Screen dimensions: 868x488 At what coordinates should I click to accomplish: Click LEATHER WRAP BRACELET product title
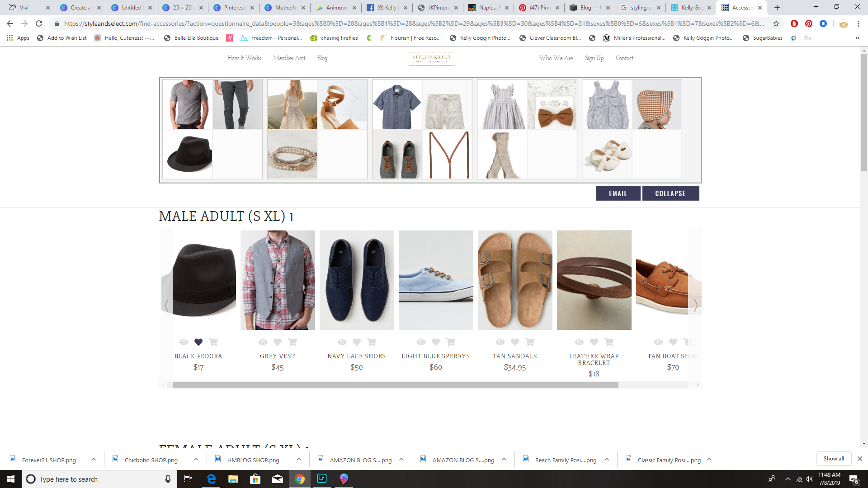tap(594, 360)
